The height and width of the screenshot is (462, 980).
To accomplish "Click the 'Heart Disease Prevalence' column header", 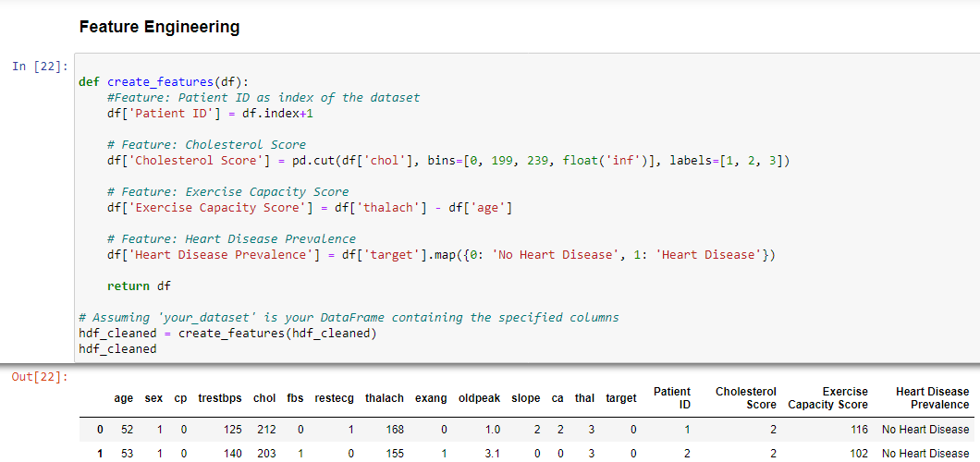I will coord(933,397).
